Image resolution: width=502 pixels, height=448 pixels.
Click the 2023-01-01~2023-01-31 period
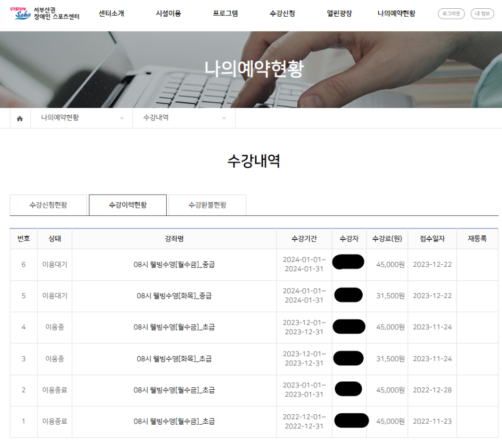click(304, 390)
